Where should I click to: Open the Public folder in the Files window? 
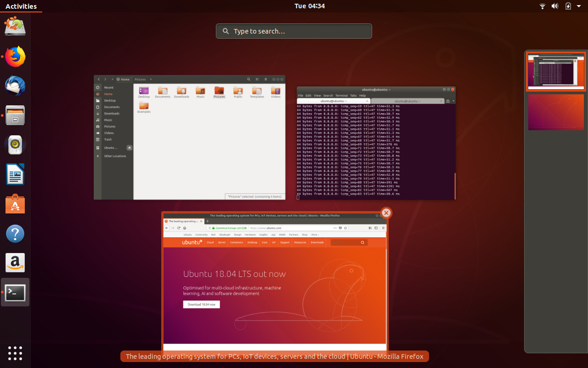pos(238,92)
